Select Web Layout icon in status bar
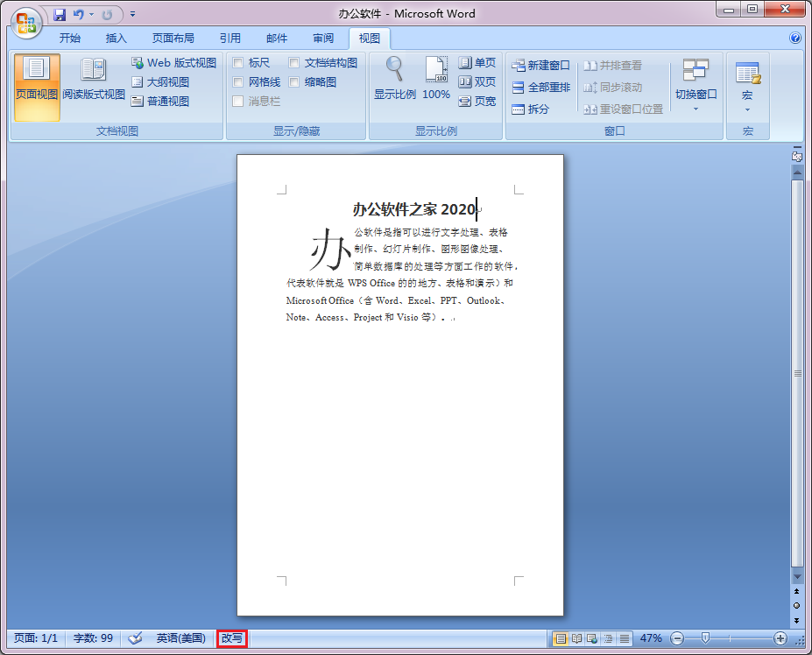The height and width of the screenshot is (655, 812). tap(592, 638)
